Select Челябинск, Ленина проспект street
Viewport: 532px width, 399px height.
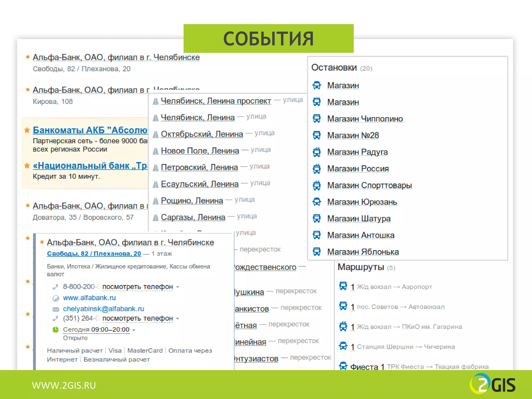pos(216,101)
